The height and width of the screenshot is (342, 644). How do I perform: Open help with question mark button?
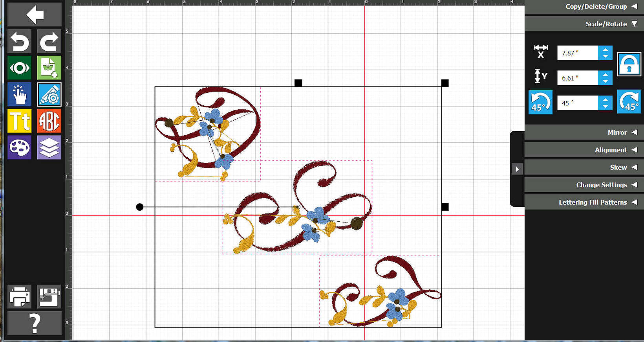pos(35,323)
